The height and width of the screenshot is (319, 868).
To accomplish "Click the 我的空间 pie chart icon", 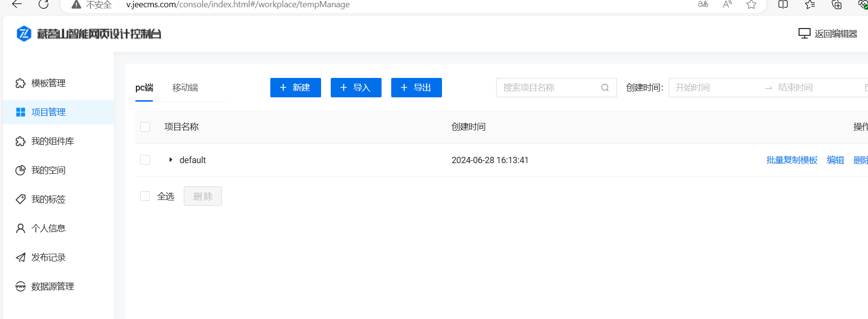I will (x=20, y=170).
